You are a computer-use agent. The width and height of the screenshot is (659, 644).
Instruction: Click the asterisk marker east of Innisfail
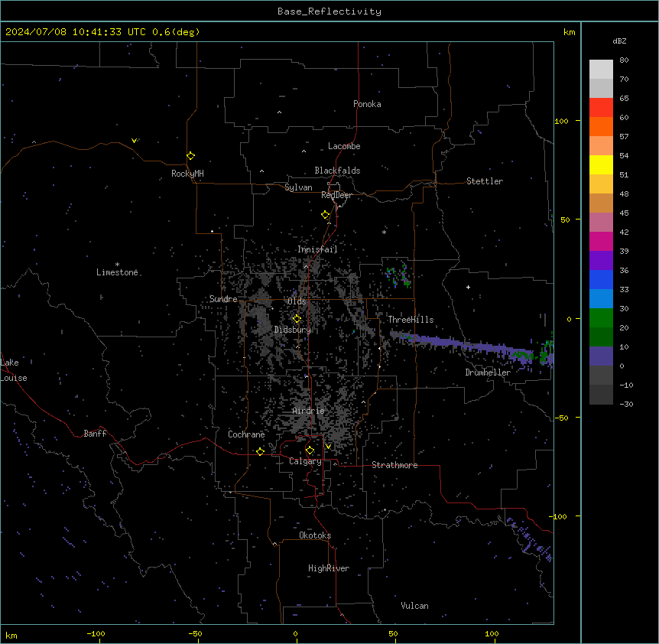pyautogui.click(x=384, y=232)
